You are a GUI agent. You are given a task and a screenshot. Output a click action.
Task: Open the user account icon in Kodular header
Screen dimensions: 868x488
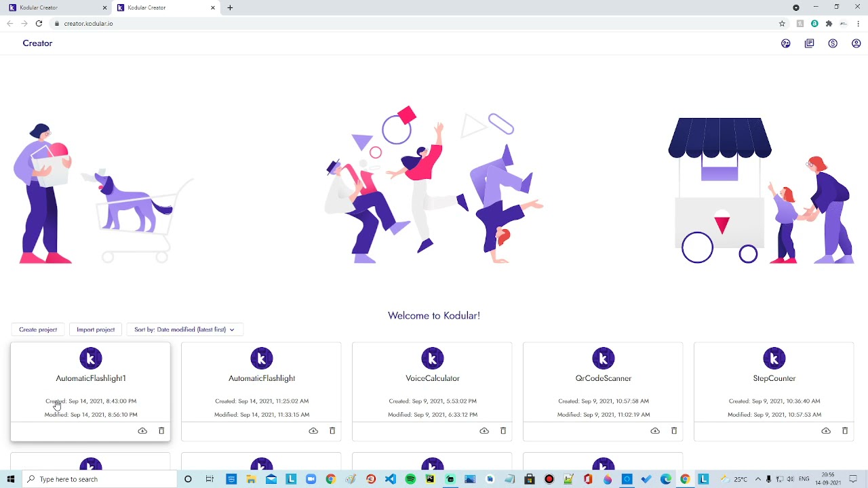pyautogui.click(x=856, y=43)
